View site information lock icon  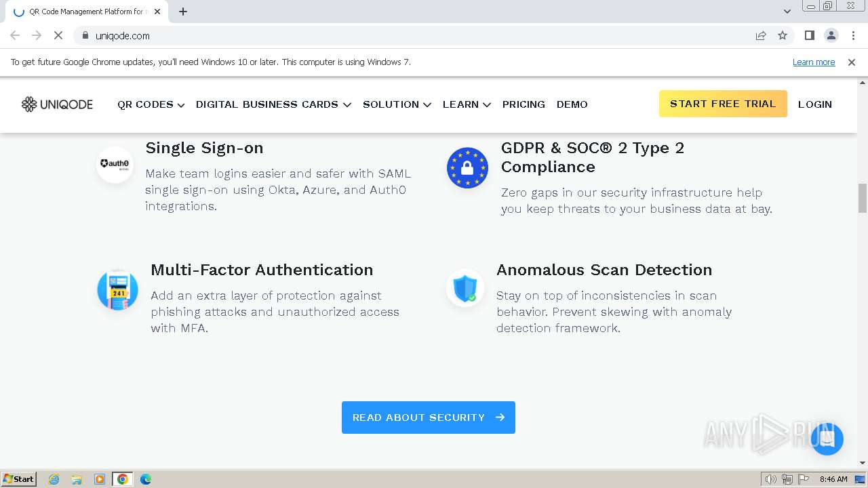coord(85,36)
